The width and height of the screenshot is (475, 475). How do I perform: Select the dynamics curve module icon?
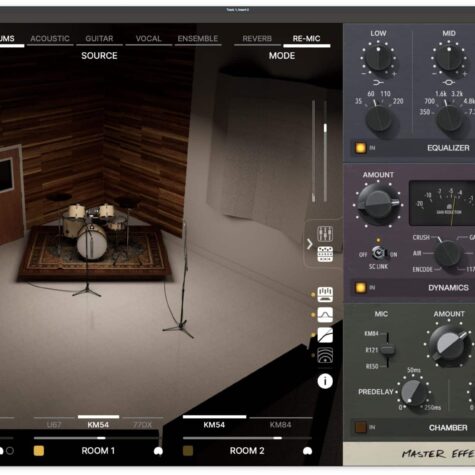point(325,335)
